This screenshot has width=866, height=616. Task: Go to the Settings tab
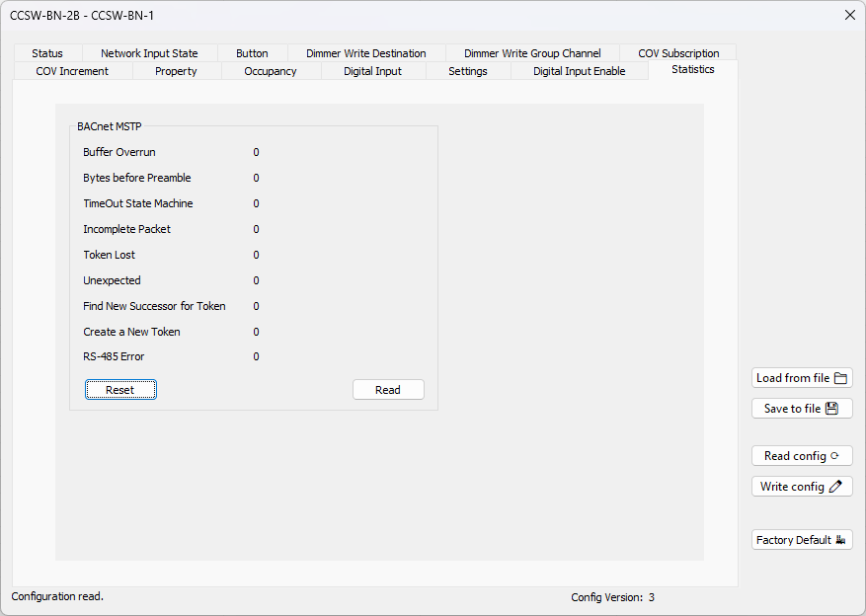coord(468,71)
